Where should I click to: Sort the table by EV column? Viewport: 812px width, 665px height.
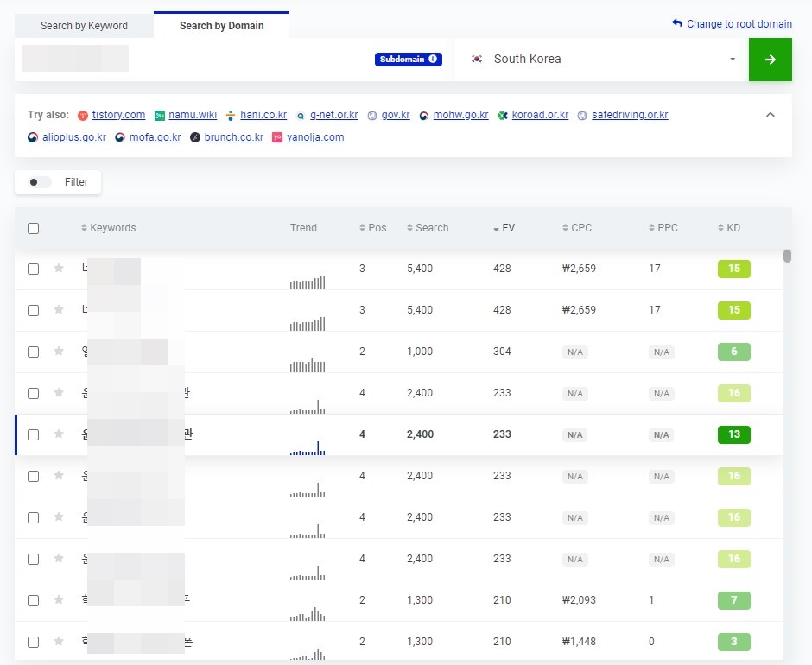point(504,228)
